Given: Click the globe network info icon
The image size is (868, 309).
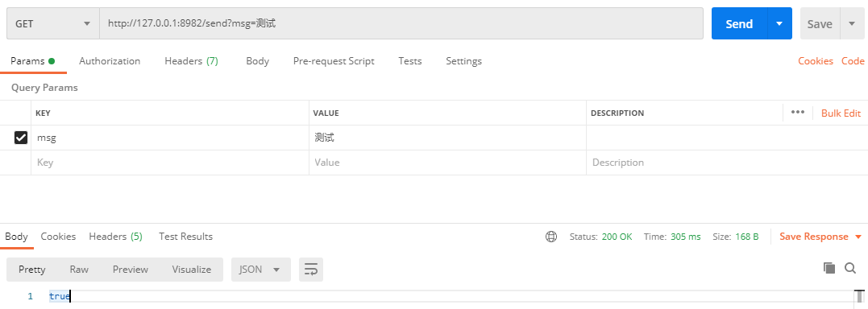Looking at the screenshot, I should pos(550,237).
